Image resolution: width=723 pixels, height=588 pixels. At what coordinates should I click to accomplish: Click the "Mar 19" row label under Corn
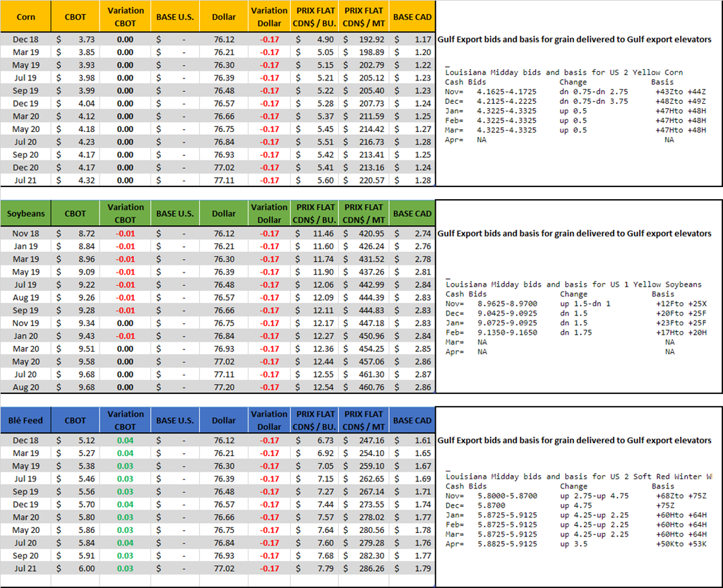[x=25, y=52]
